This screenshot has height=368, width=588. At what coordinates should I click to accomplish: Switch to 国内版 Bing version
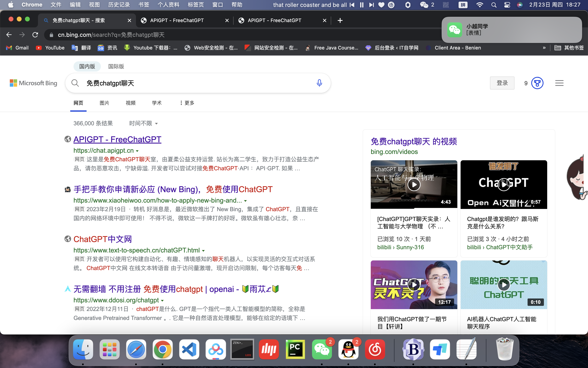pos(87,66)
